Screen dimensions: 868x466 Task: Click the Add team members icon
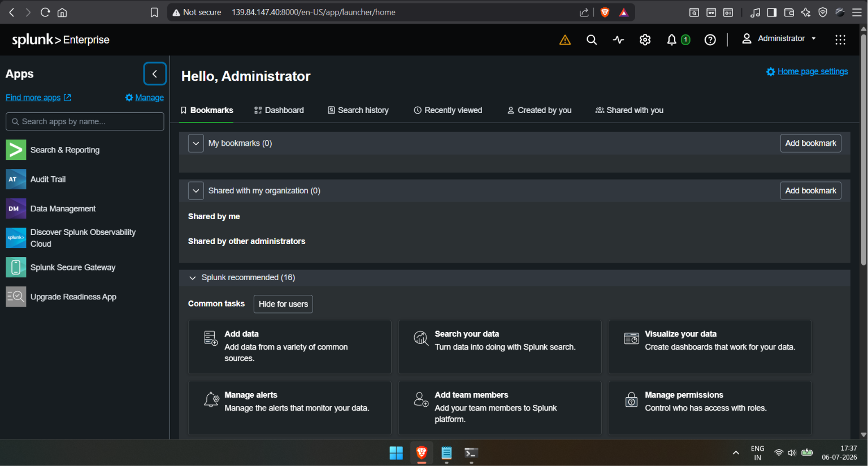click(x=421, y=399)
